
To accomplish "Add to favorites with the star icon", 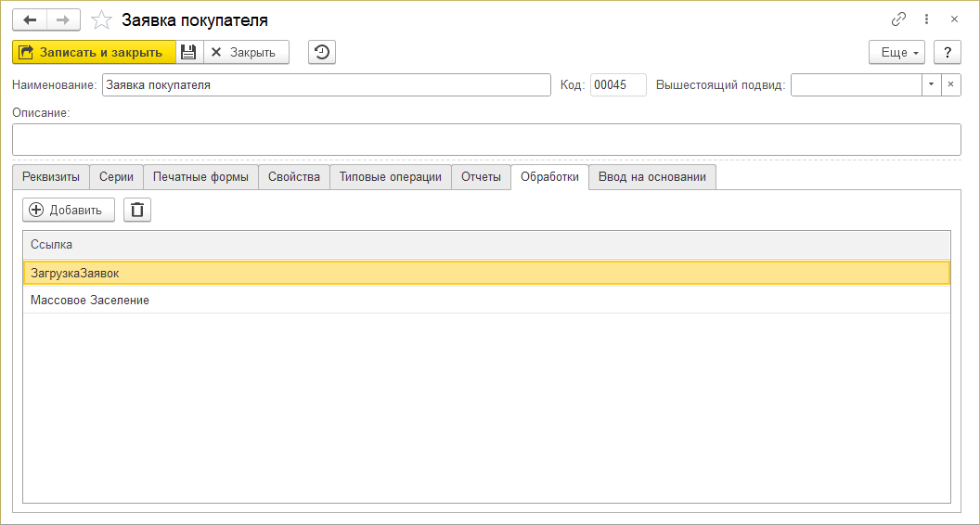I will 101,20.
